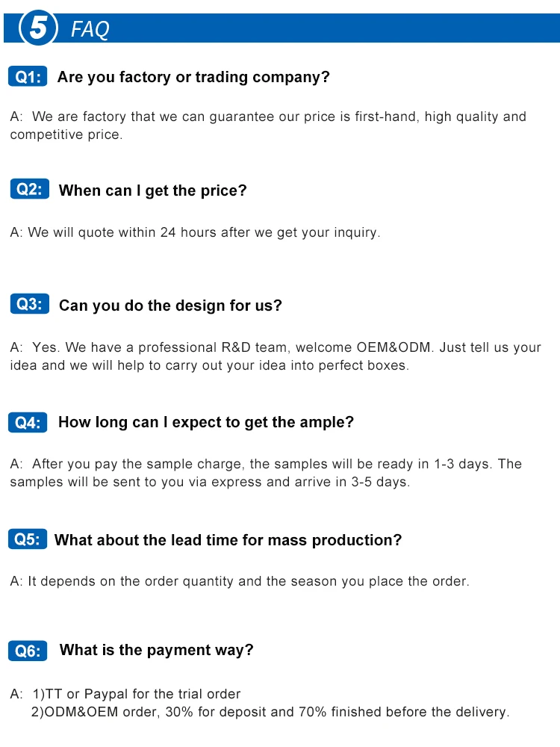Click the answer about quoting within 24 hours

[x=195, y=232]
